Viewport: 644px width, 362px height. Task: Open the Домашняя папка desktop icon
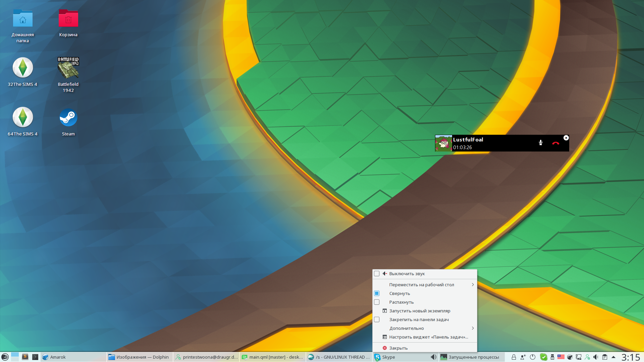(x=22, y=26)
